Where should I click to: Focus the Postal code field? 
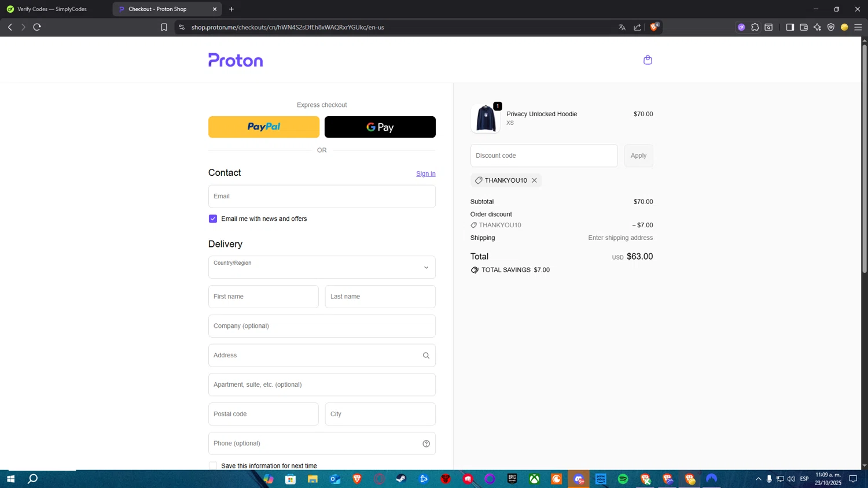263,414
